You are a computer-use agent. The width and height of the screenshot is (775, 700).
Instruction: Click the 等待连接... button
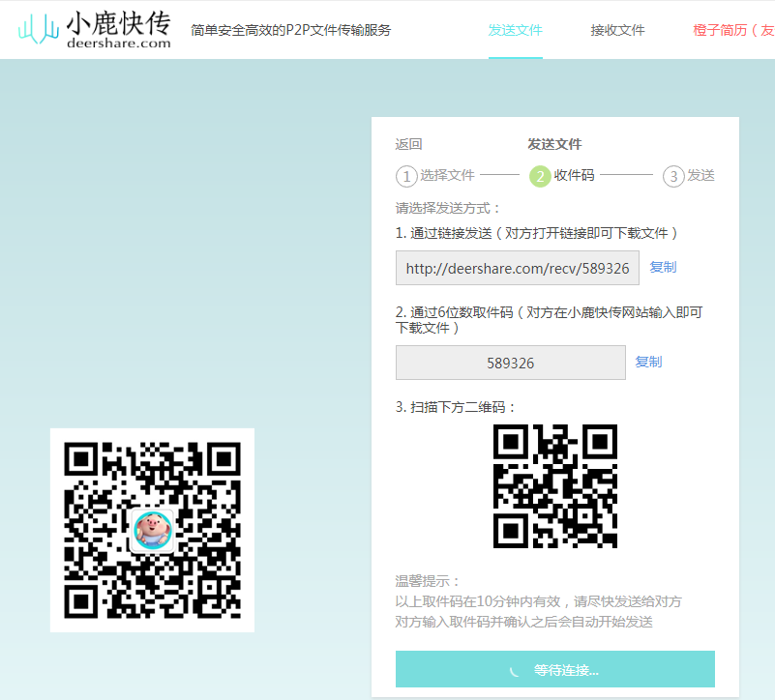coord(554,669)
